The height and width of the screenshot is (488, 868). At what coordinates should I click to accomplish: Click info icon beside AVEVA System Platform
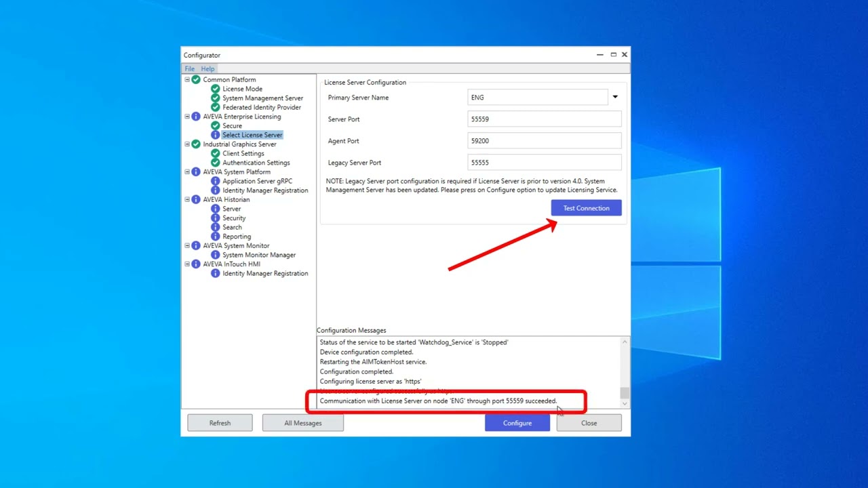196,172
